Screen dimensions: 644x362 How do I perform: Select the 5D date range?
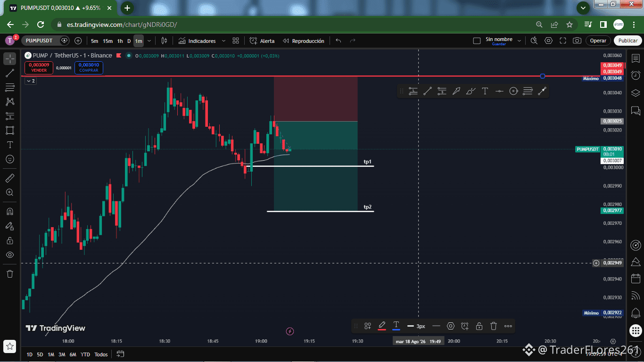40,354
